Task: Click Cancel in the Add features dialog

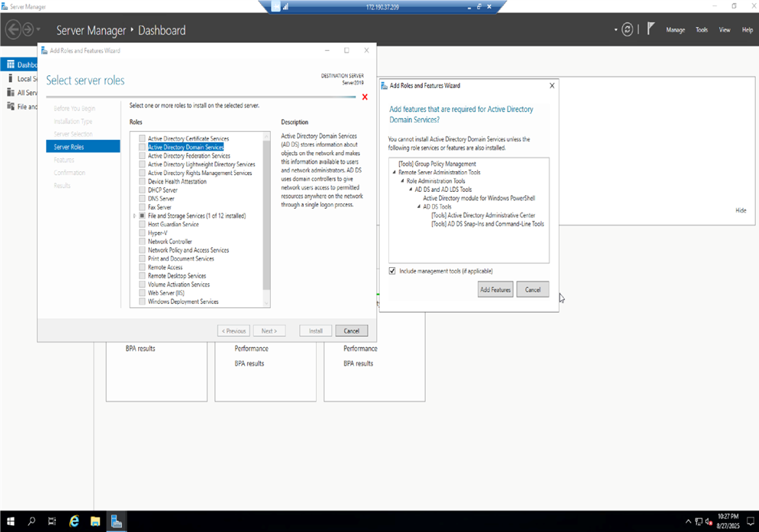Action: tap(533, 289)
